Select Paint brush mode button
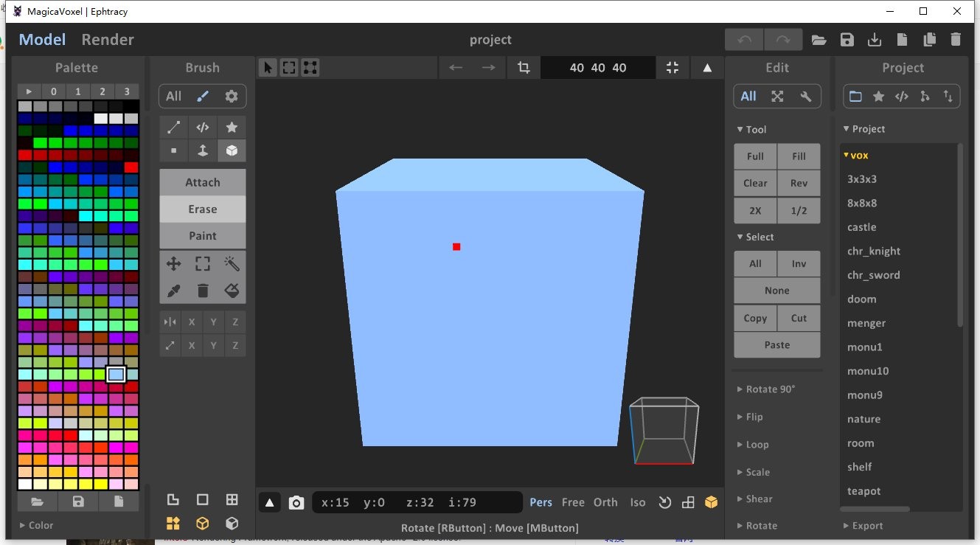This screenshot has width=980, height=545. click(203, 236)
